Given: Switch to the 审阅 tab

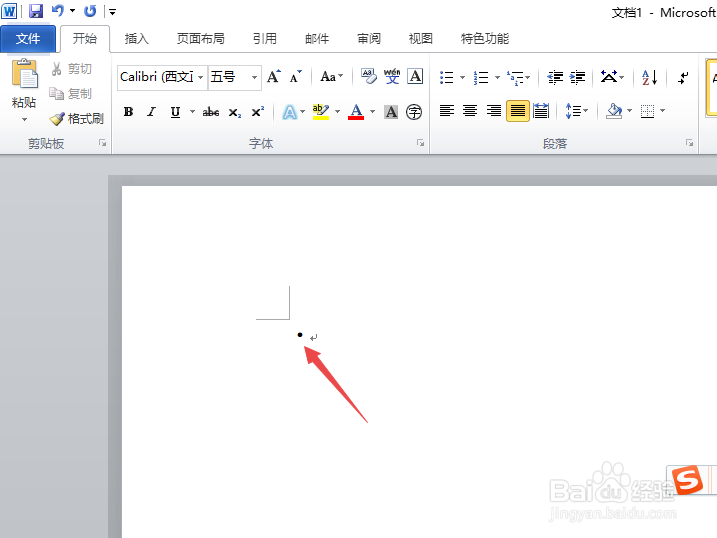Looking at the screenshot, I should (x=369, y=39).
